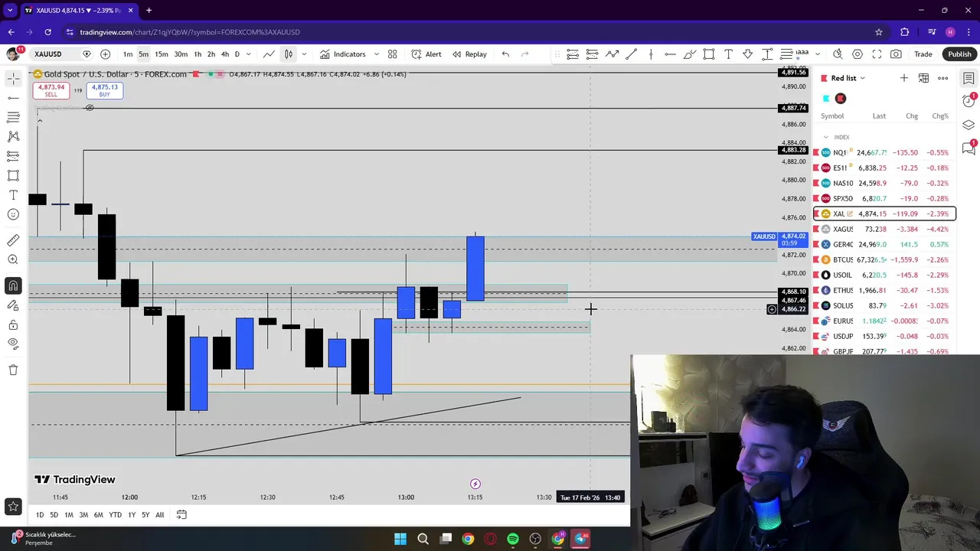Select the horizontal line favorite tool
This screenshot has height=551, width=980.
point(670,54)
